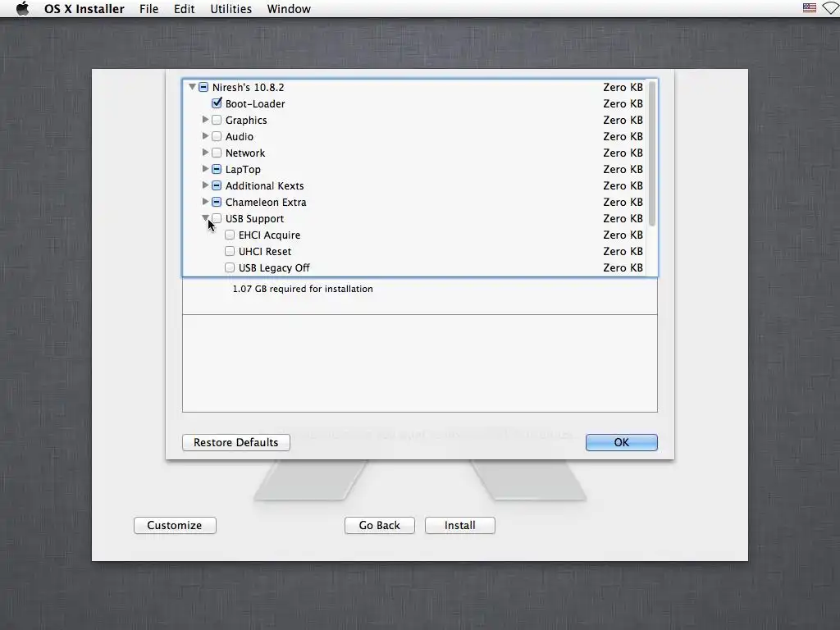Expand the LapTop disclosure triangle
The image size is (840, 630).
[x=205, y=169]
